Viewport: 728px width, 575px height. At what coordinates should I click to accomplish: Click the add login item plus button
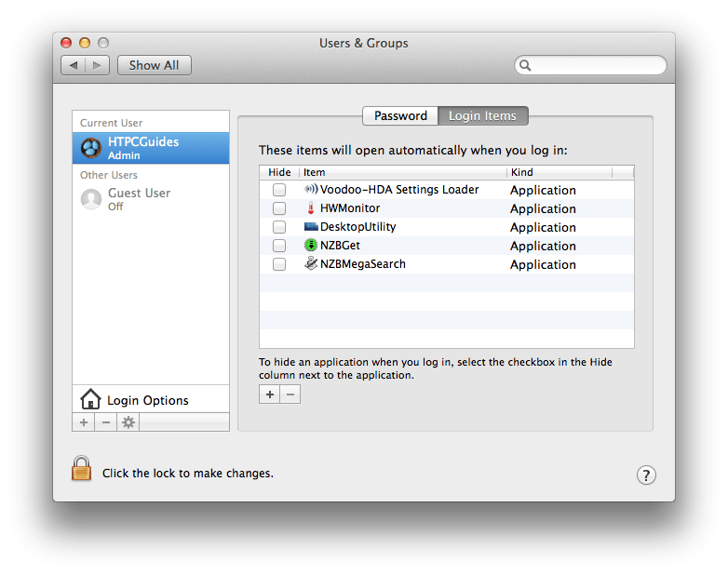269,394
